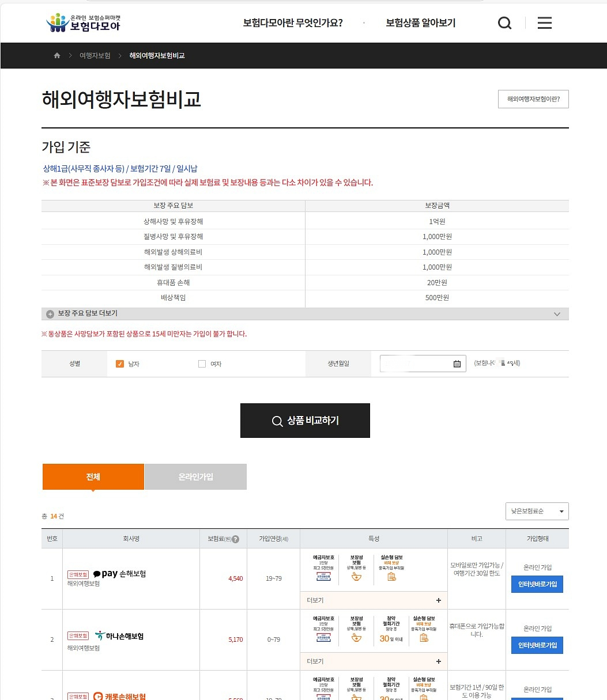
Task: Click the pay 손해보험 company logo
Action: [x=119, y=574]
